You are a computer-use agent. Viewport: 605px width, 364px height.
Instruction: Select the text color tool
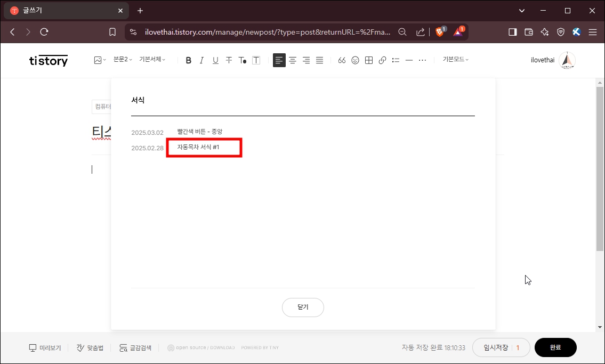242,60
